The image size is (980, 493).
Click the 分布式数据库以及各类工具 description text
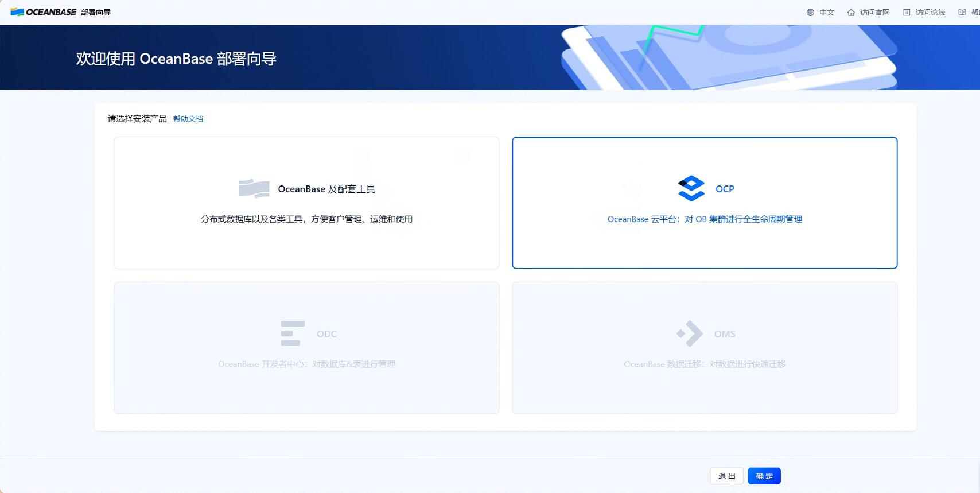click(x=306, y=219)
